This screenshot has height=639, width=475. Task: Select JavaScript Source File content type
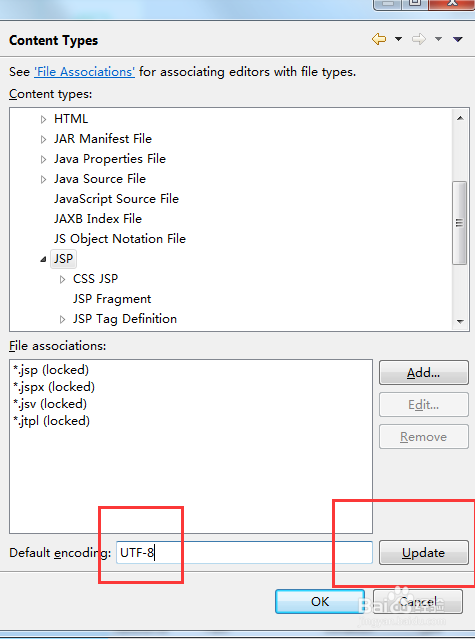point(117,199)
